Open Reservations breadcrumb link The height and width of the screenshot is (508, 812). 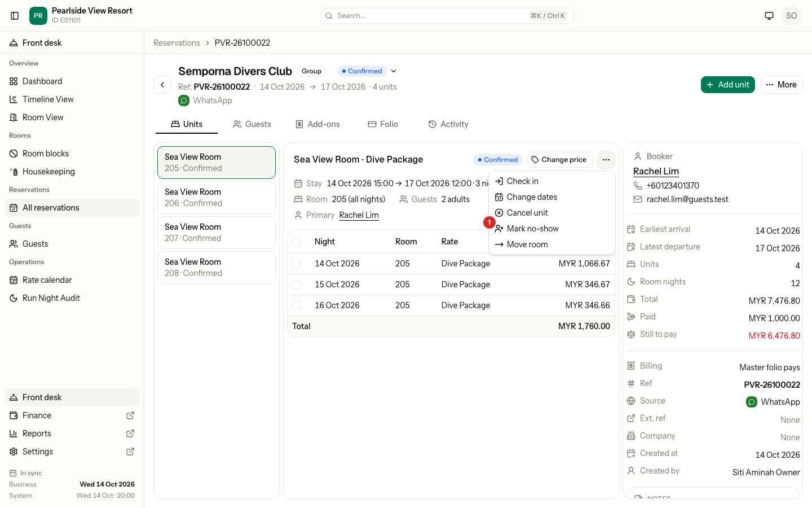tap(176, 43)
